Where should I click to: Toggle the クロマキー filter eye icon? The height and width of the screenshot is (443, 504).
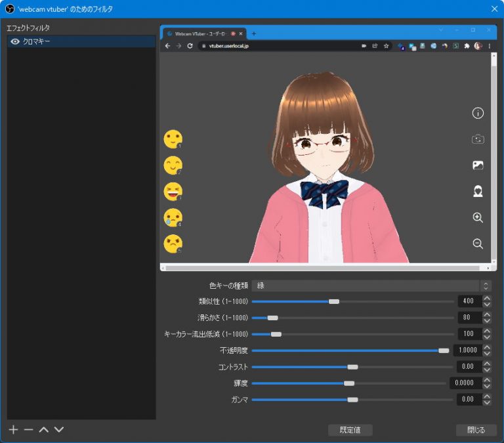click(x=15, y=42)
